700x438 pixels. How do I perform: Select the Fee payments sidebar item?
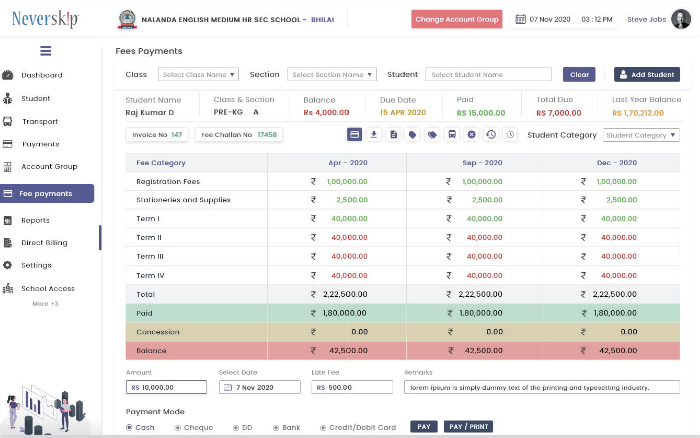coord(47,193)
